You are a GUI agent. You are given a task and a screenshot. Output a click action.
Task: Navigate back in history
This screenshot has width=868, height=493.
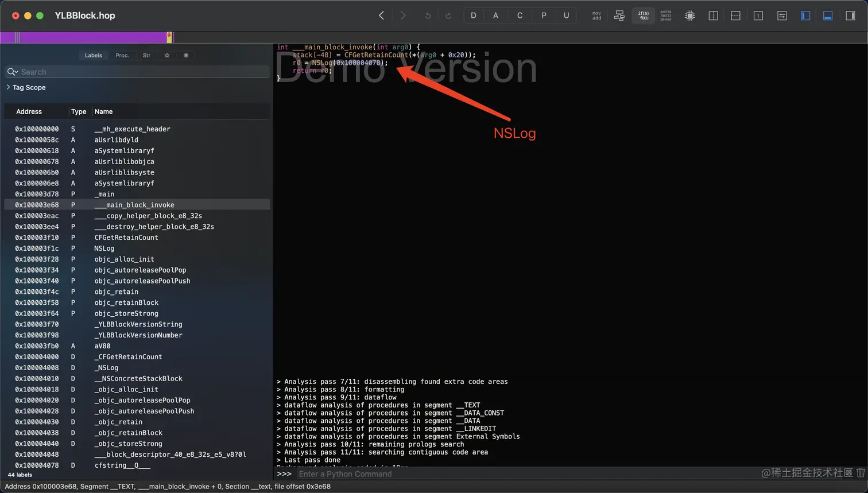pyautogui.click(x=381, y=15)
